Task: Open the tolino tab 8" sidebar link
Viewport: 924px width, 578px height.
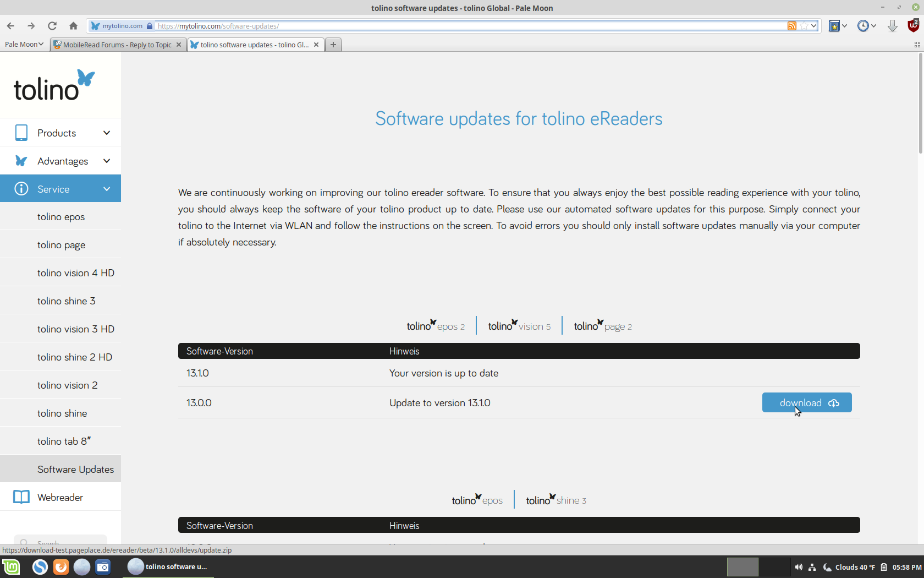Action: pos(64,441)
